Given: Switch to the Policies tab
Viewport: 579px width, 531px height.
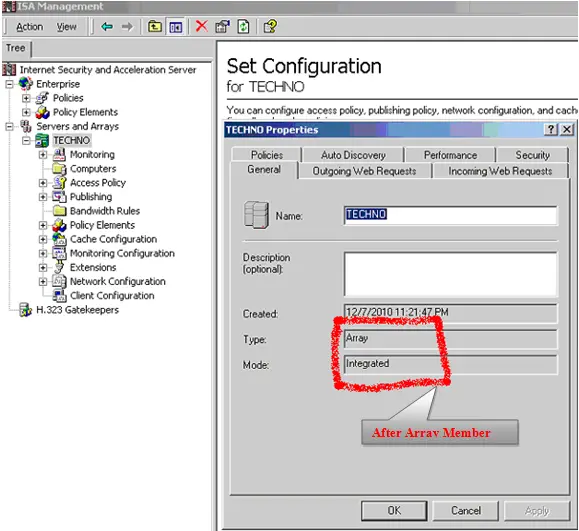Looking at the screenshot, I should (267, 155).
